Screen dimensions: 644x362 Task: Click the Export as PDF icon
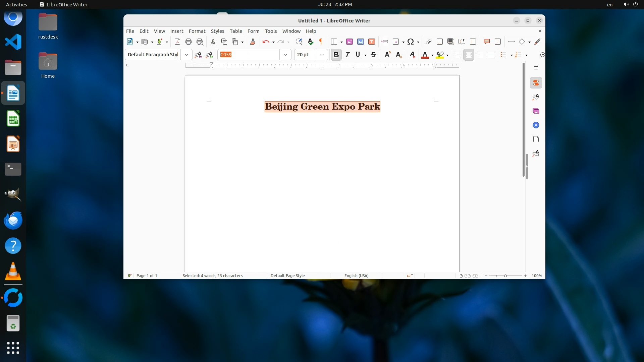(x=177, y=42)
